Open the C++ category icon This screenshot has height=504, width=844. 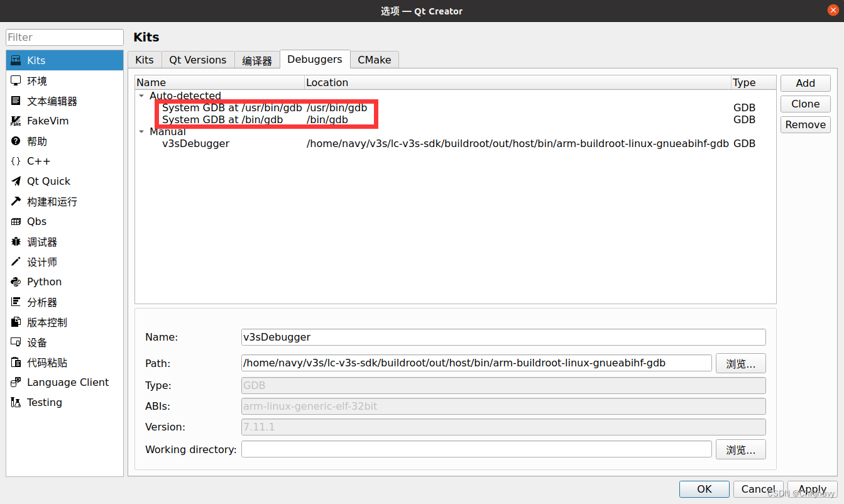tap(16, 161)
